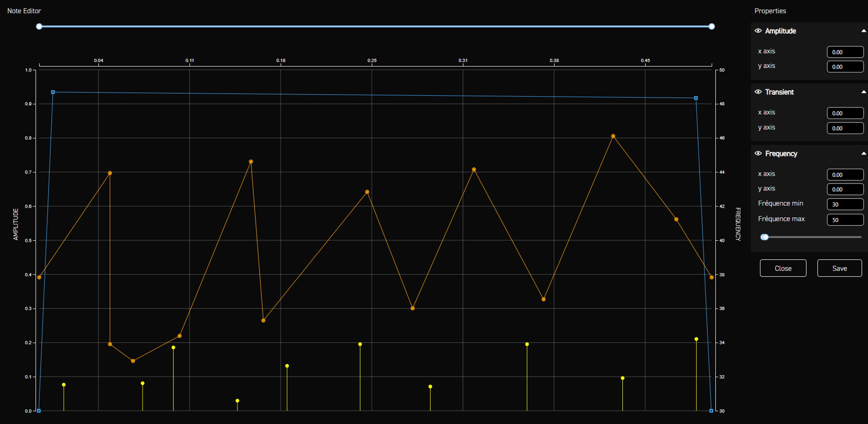Toggle the Amplitude curve visibility eye
Screen dimensions: 868x424
pyautogui.click(x=758, y=31)
